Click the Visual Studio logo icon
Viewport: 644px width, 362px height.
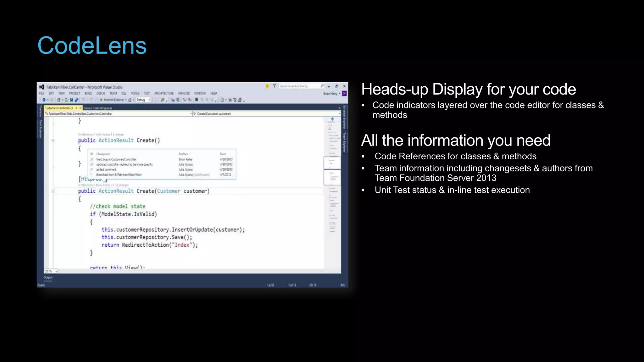(42, 87)
